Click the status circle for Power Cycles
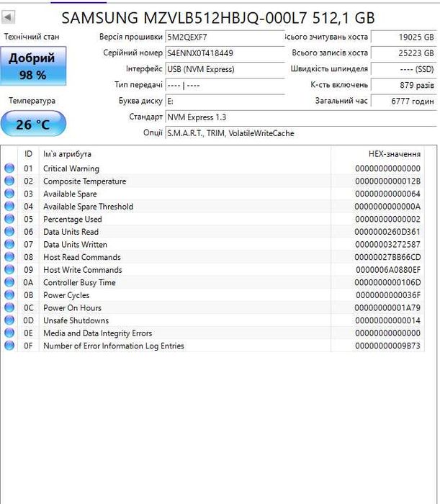440x504 pixels. 9,294
